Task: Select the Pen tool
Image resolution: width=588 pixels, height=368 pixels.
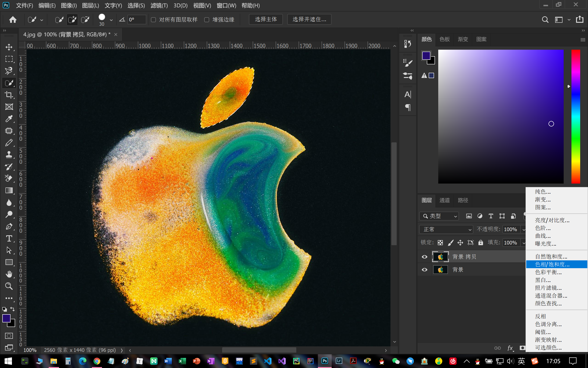Action: click(9, 226)
